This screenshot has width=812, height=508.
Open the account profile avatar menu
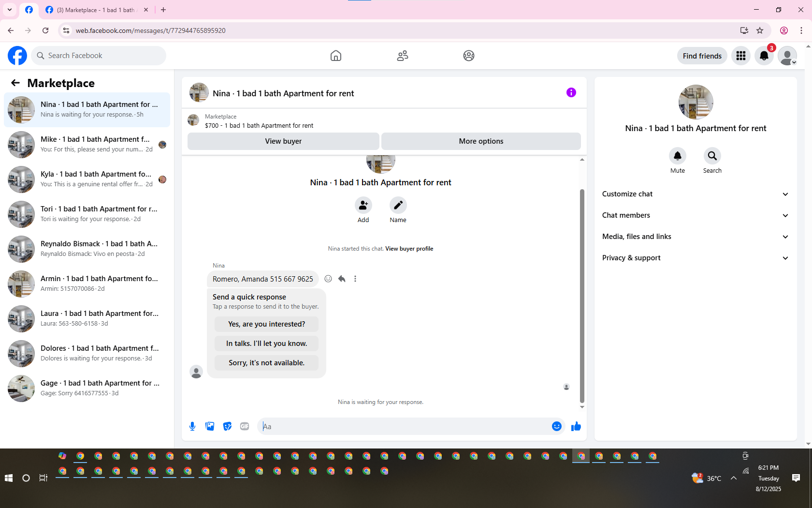click(787, 56)
